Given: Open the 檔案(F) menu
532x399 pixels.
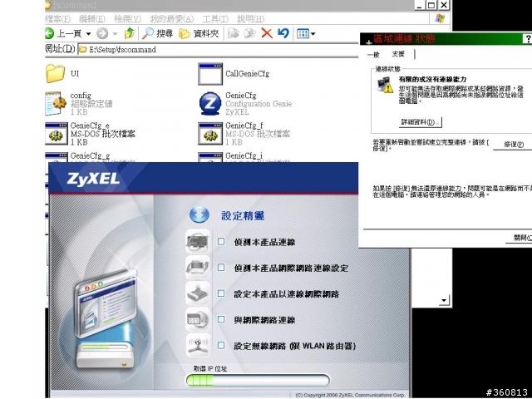Looking at the screenshot, I should [x=57, y=19].
